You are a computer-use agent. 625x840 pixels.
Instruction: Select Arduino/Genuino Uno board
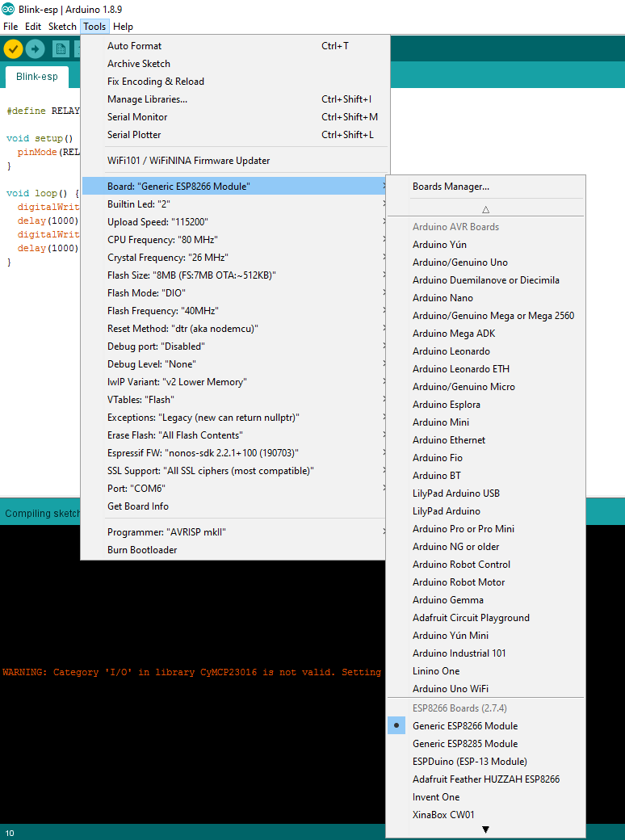tap(486, 262)
